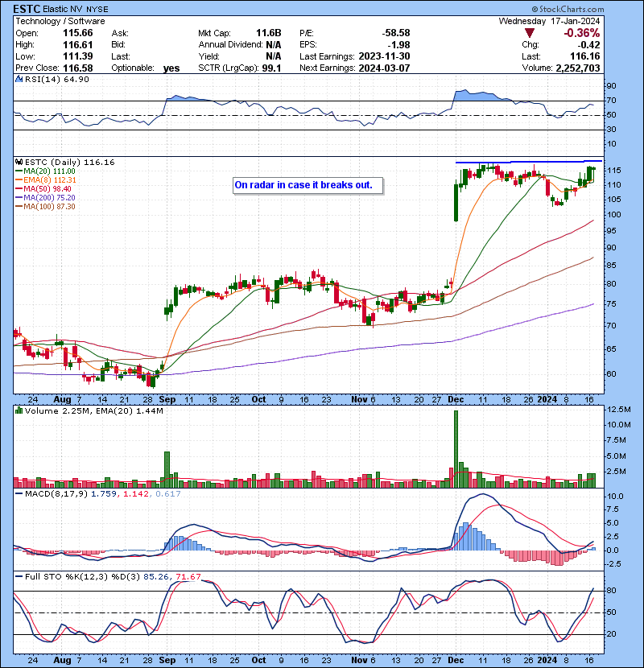Click the tall December volume spike bar

coord(456,449)
